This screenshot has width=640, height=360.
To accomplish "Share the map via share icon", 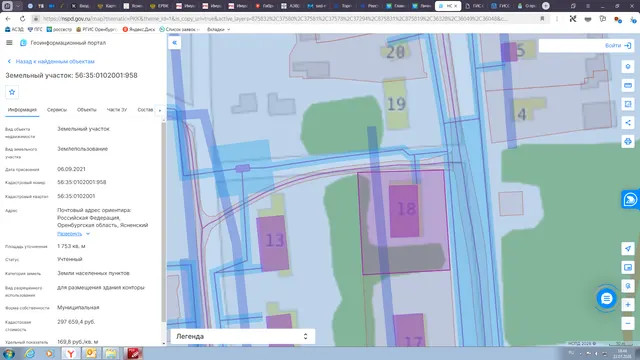I will (x=628, y=122).
